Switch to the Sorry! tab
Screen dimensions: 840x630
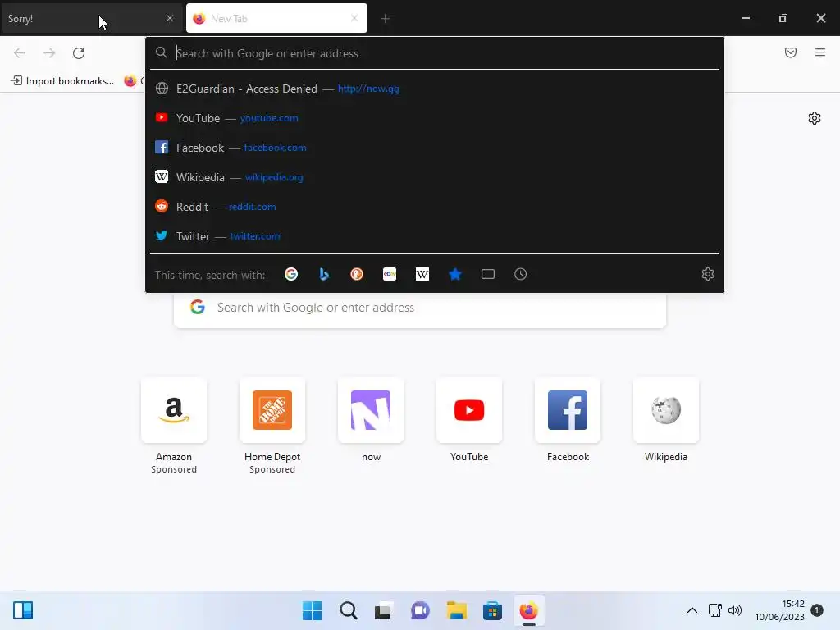[91, 18]
